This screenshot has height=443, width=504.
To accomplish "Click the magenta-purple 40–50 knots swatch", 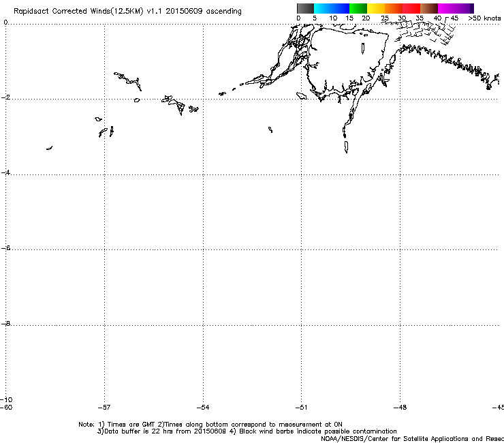I will click(456, 8).
